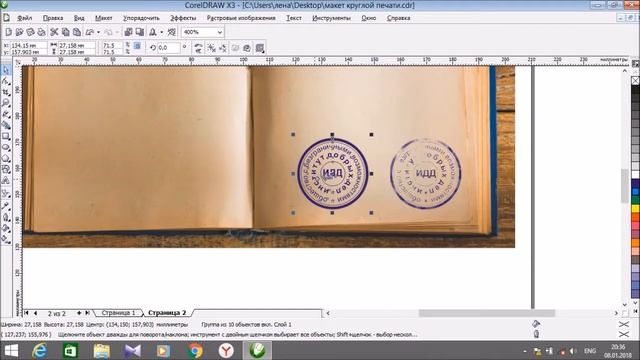Select the Smart Fill tool
Screen dimensions: 640x360
(x=6, y=125)
